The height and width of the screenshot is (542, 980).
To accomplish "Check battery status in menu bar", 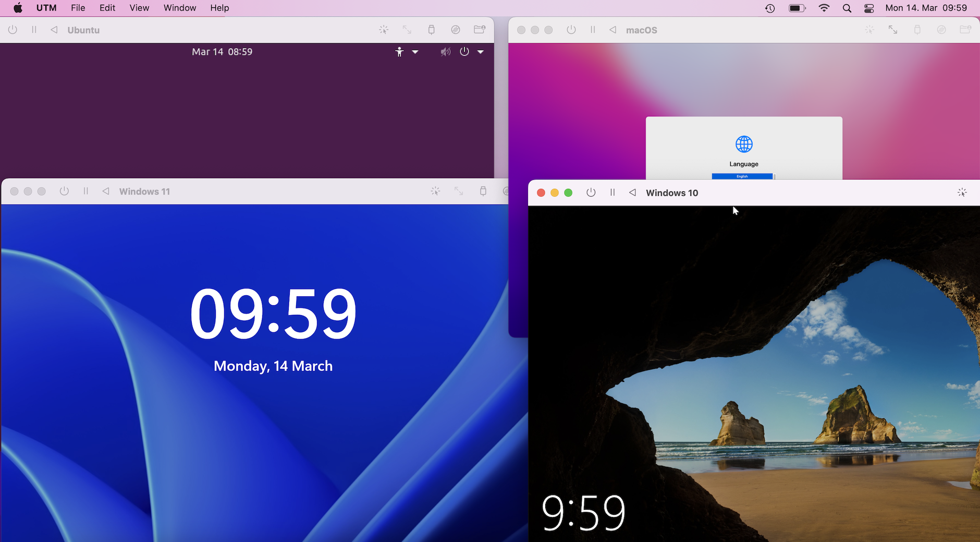I will pyautogui.click(x=797, y=8).
